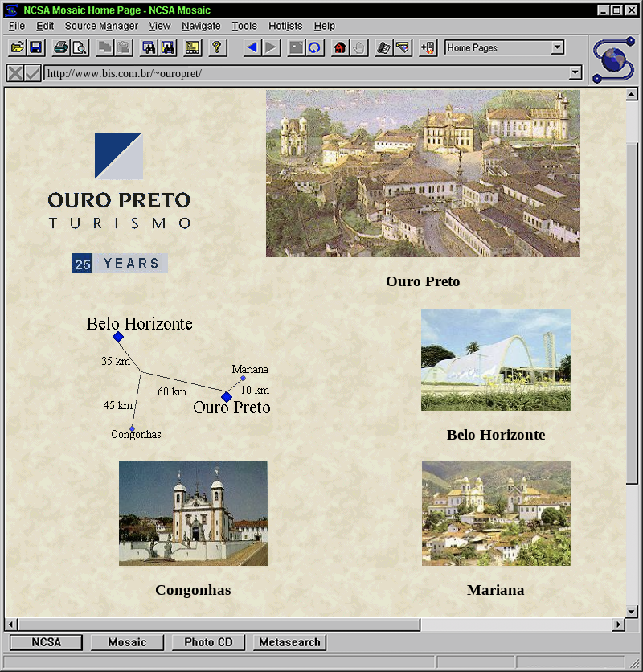
Task: Click the NCSA spinning globe logo
Action: [613, 60]
